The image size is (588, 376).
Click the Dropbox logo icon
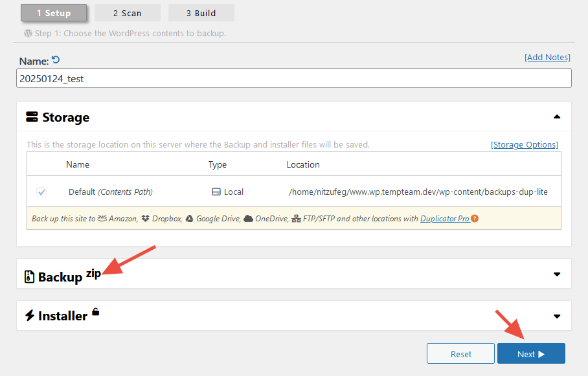pyautogui.click(x=146, y=219)
